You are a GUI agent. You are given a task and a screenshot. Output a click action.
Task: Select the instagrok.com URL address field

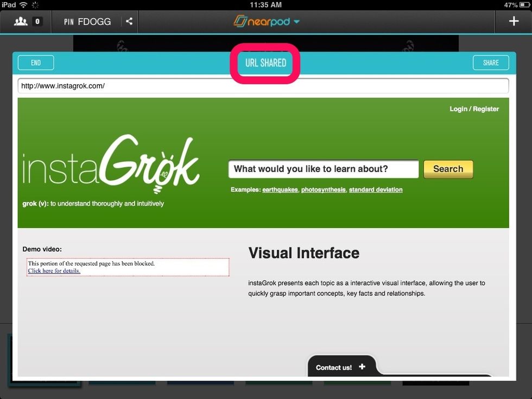point(263,85)
